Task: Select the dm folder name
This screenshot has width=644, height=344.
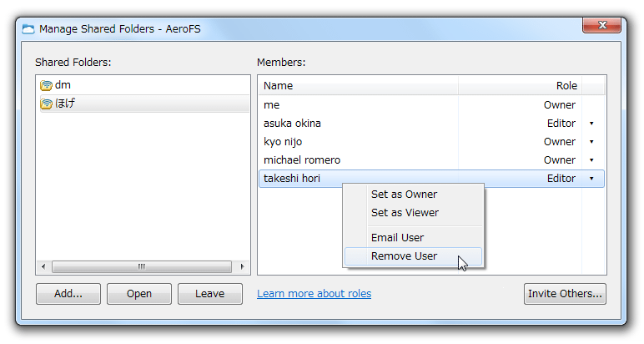Action: point(63,85)
